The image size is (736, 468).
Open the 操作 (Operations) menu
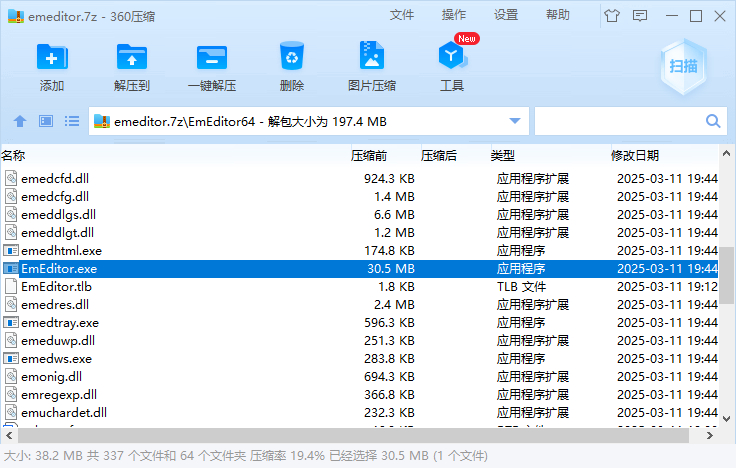tap(454, 15)
